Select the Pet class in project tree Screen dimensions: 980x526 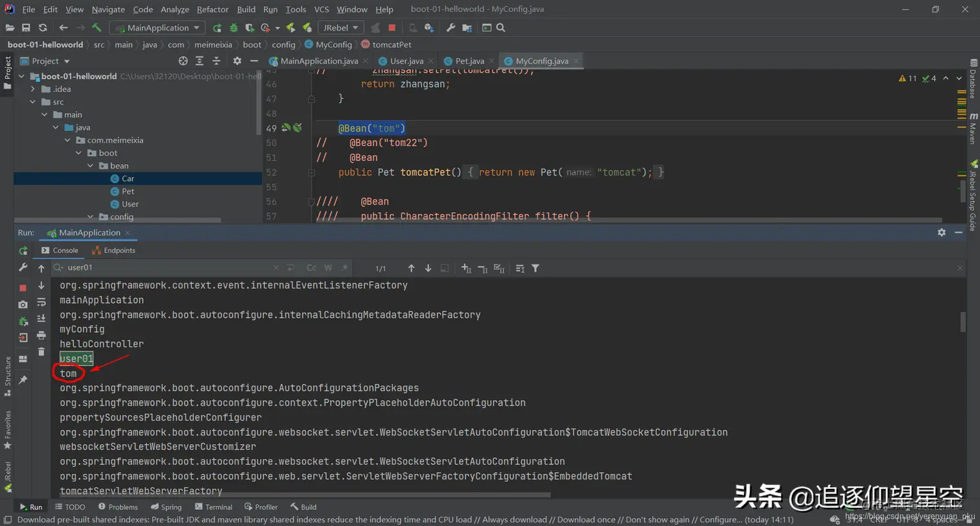click(x=128, y=191)
